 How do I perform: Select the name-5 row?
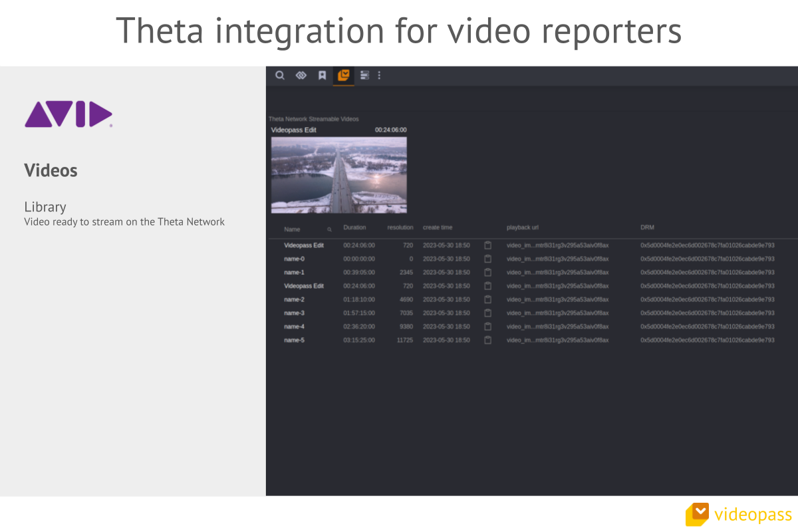[x=532, y=340]
